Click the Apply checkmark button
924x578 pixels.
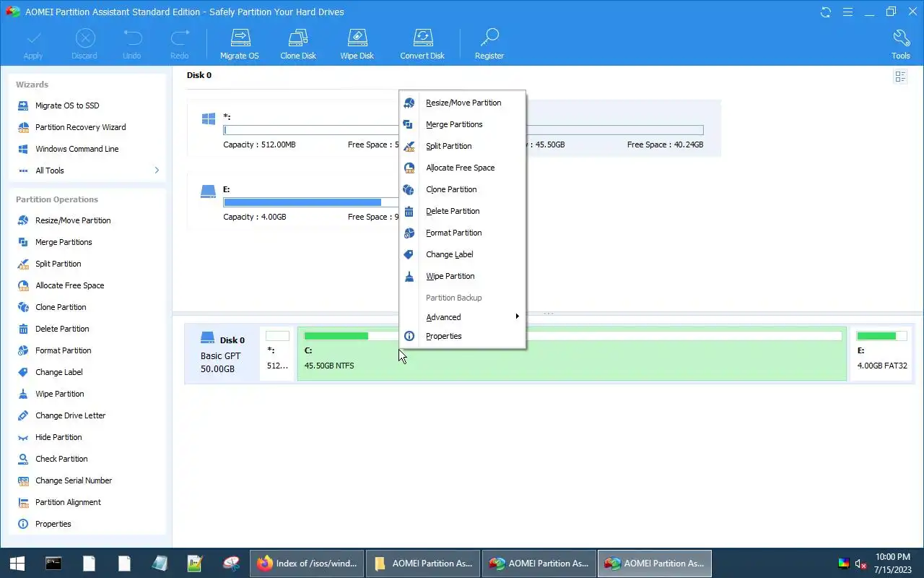tap(33, 45)
